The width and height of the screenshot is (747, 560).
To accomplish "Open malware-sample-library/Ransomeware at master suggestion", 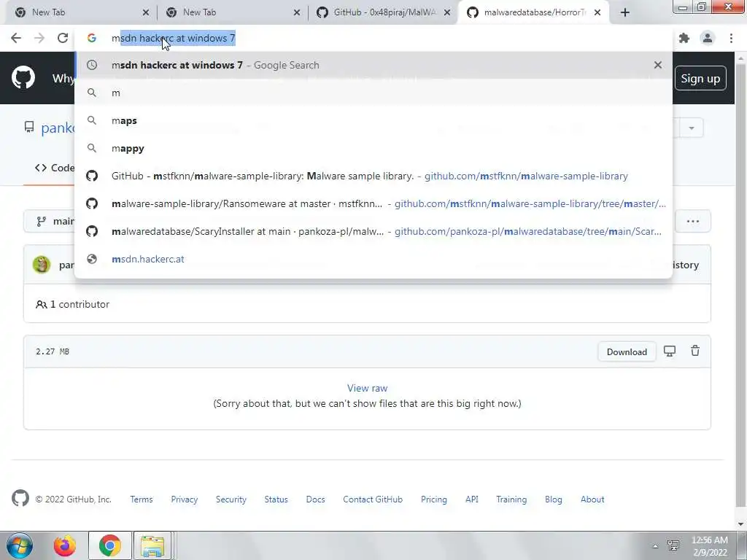I will [373, 203].
